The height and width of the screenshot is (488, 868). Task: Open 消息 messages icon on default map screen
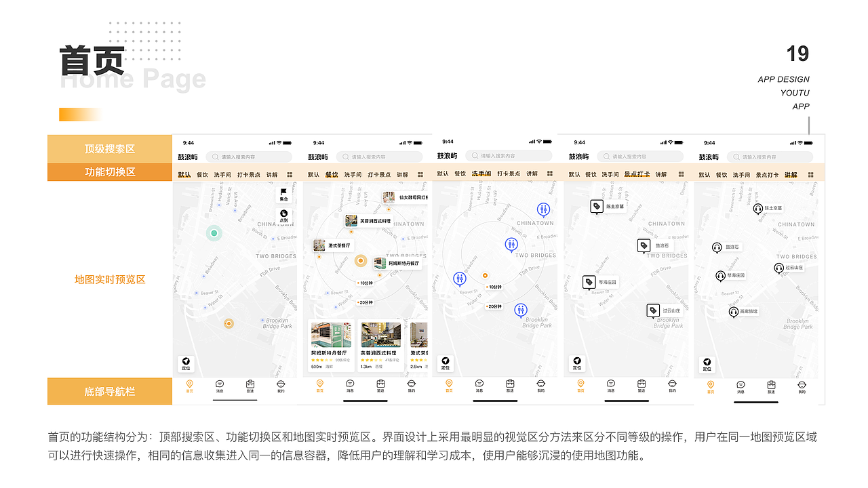[x=220, y=386]
